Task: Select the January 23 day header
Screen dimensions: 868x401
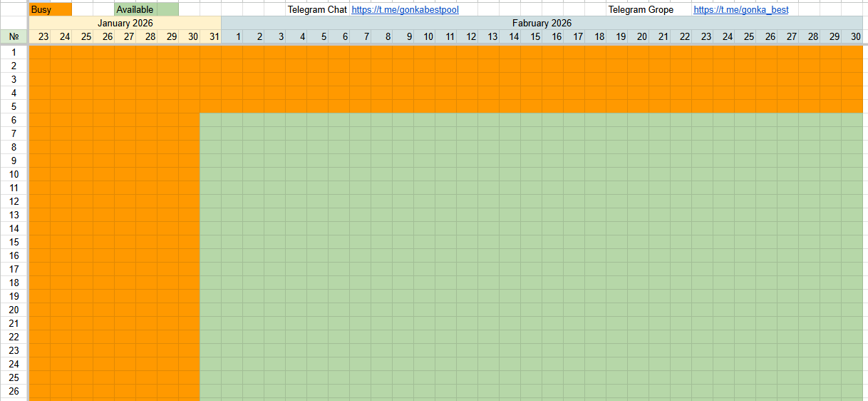Action: [x=43, y=36]
